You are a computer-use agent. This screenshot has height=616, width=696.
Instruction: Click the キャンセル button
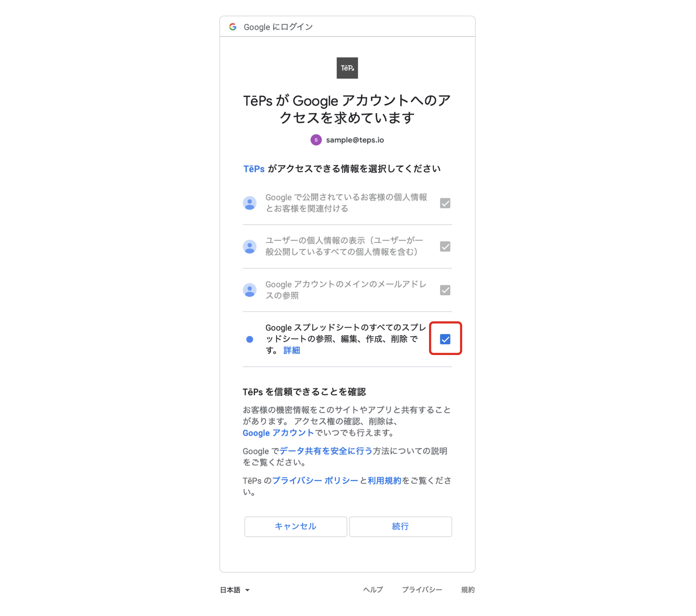tap(296, 527)
